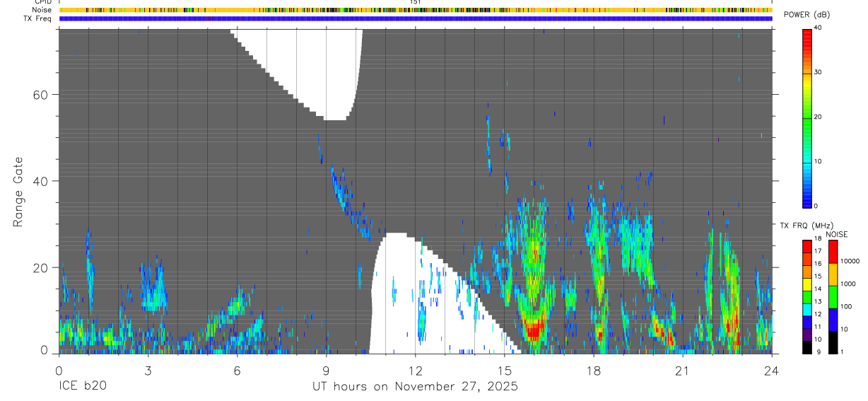Click the black segment of the NOISE legend
This screenshot has width=868, height=401.
(833, 342)
